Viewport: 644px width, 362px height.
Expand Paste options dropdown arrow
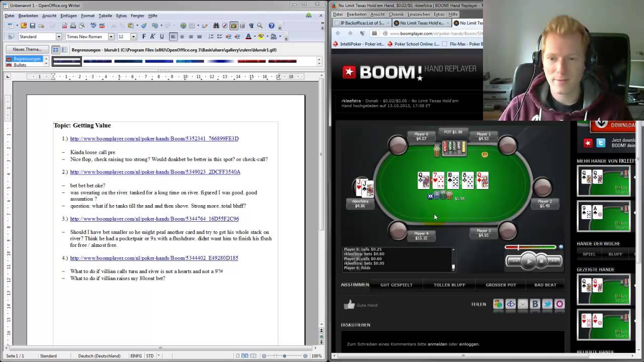click(x=137, y=26)
